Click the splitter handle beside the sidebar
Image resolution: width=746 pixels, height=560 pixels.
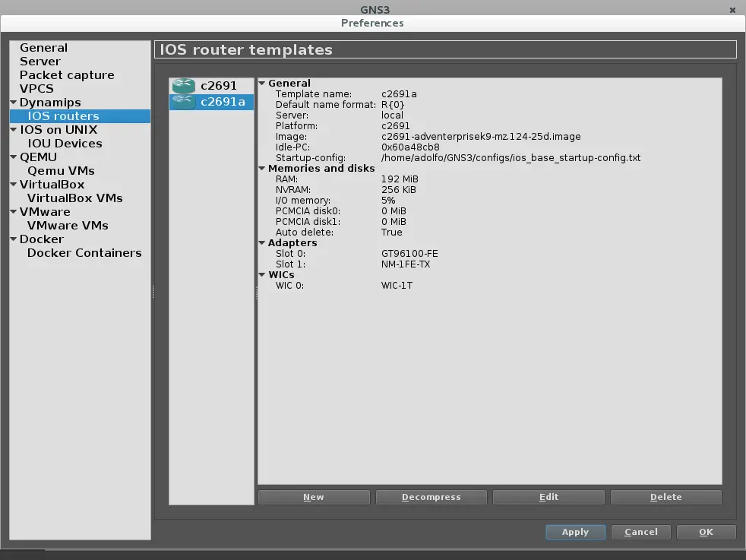pyautogui.click(x=153, y=291)
